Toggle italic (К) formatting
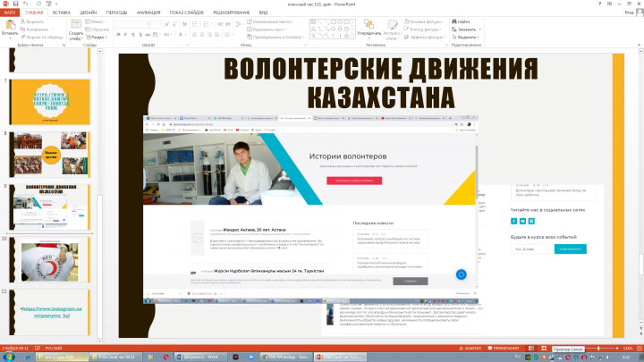644x362 pixels. click(x=126, y=35)
